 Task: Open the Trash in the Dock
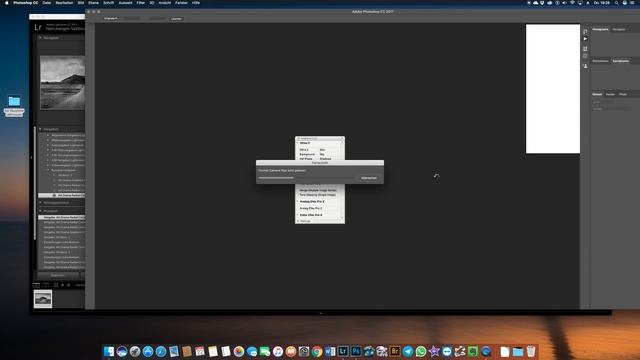point(531,351)
